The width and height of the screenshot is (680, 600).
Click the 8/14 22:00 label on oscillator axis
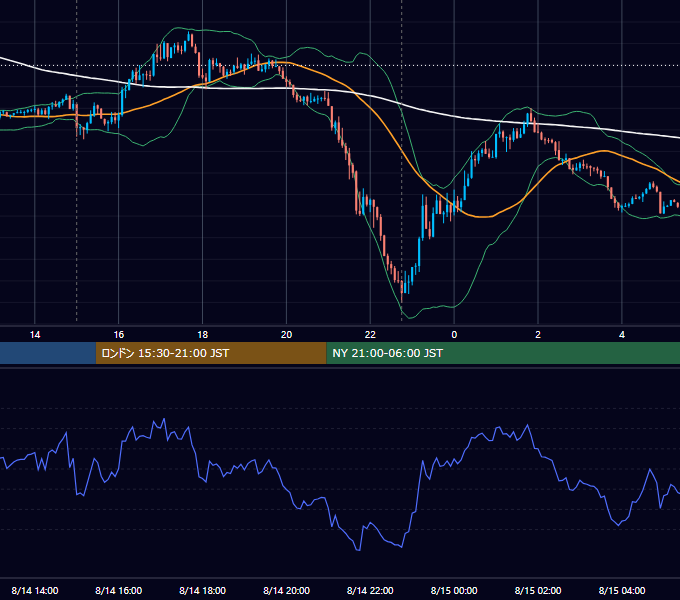pos(370,590)
